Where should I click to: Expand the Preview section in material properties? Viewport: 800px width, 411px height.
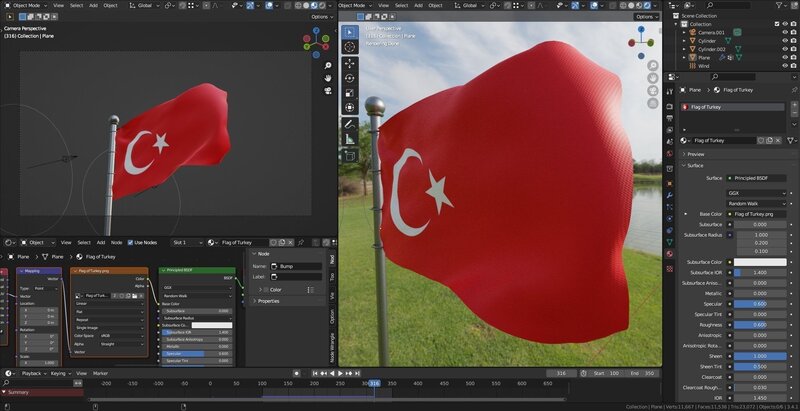pyautogui.click(x=695, y=154)
